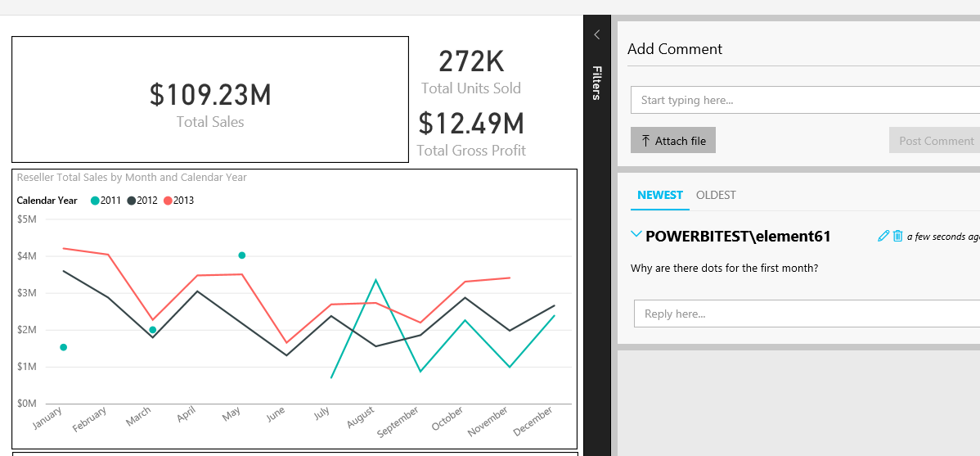Expand the Filters pane chevron arrow
Screen dimensions: 980x456
point(596,34)
